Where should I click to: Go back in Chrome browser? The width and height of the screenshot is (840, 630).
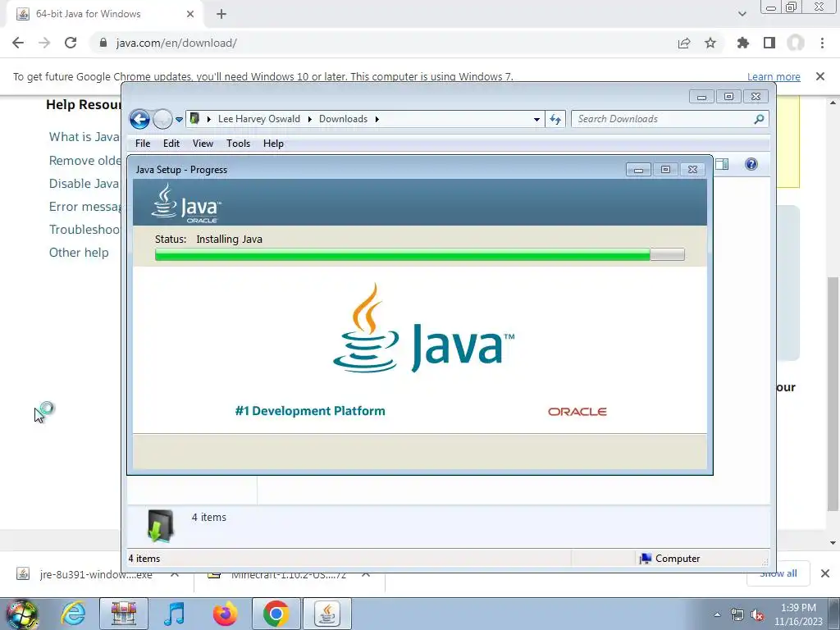[x=18, y=43]
